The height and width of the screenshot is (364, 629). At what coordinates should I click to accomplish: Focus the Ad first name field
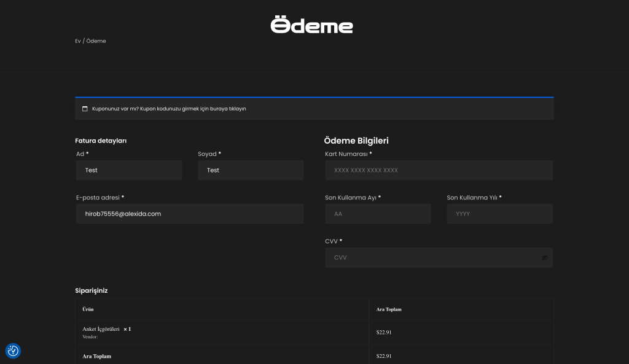[x=129, y=170]
